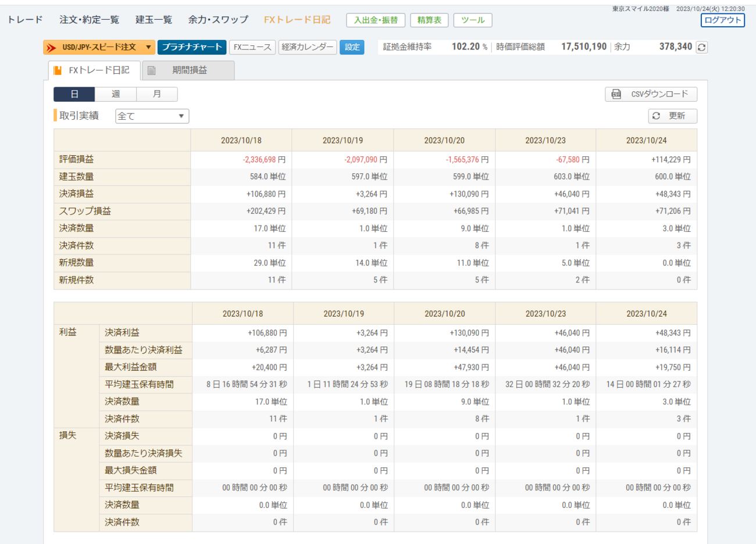The width and height of the screenshot is (756, 544).
Task: Open the 建玉一覧 menu item
Action: point(154,20)
